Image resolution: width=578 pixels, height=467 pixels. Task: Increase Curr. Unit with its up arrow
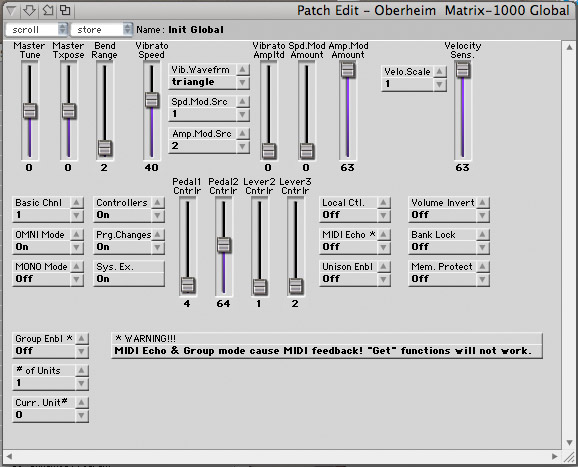81,402
